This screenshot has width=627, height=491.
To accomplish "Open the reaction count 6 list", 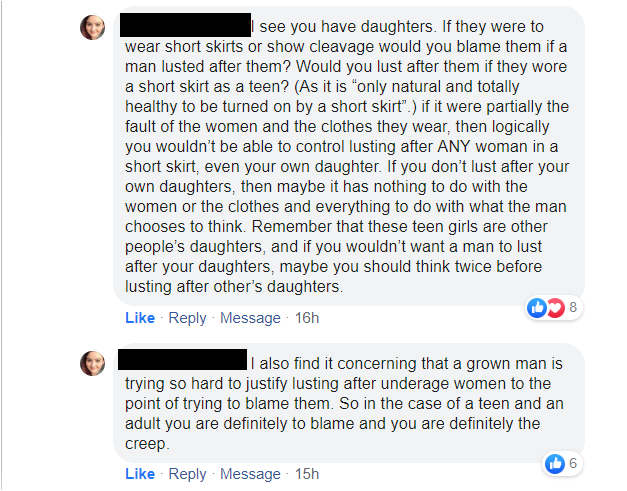I will tap(573, 463).
